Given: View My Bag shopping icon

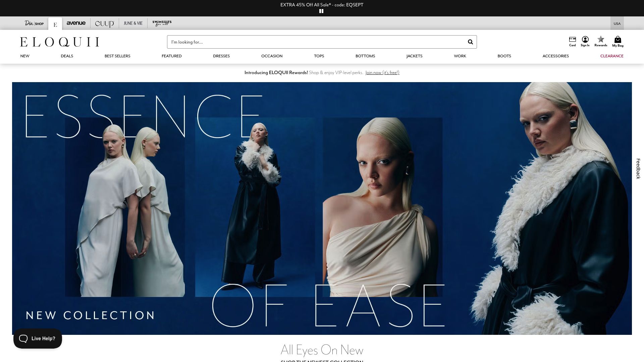Looking at the screenshot, I should 618,42.
